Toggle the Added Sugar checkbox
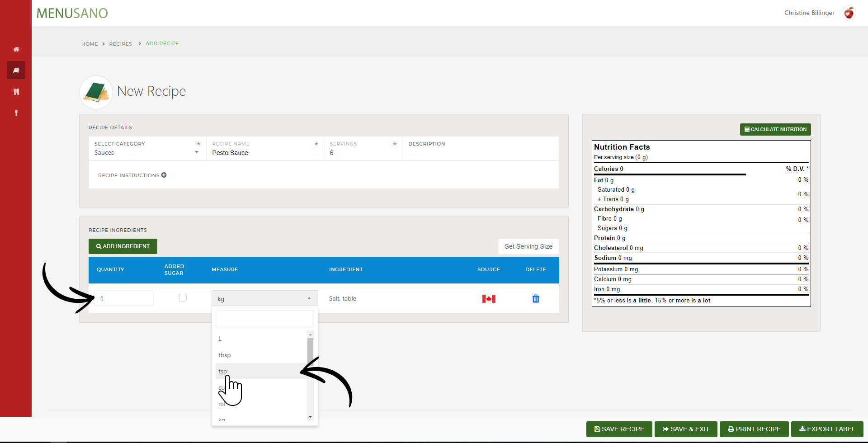 point(183,298)
